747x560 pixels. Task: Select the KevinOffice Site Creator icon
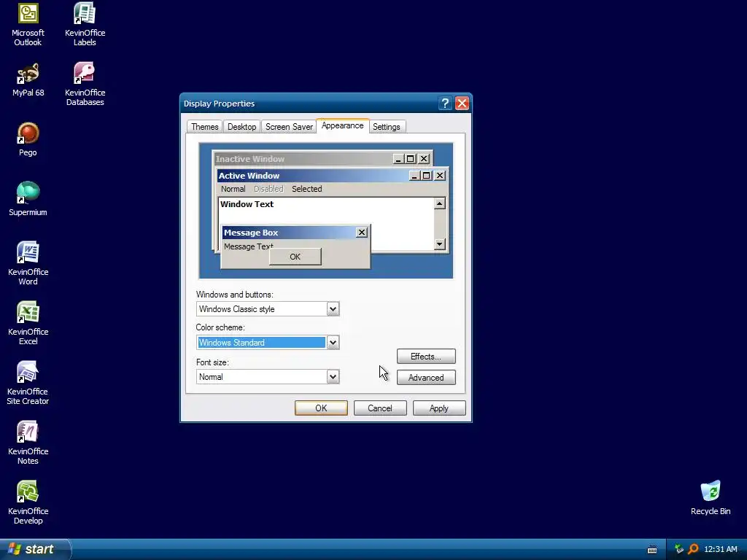point(28,383)
